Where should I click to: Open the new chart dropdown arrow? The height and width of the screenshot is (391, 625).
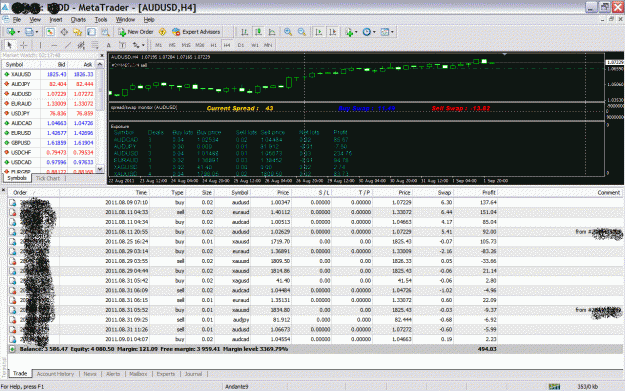(18, 32)
